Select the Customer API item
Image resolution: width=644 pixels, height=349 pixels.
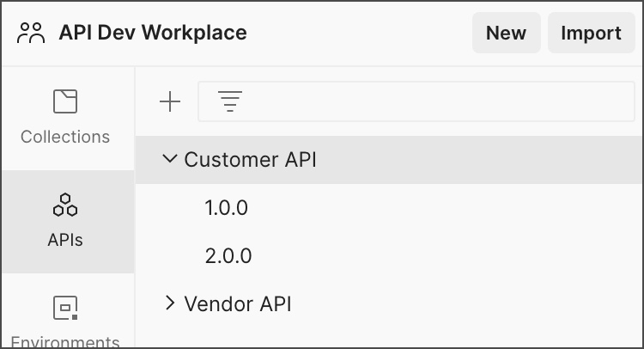coord(250,160)
